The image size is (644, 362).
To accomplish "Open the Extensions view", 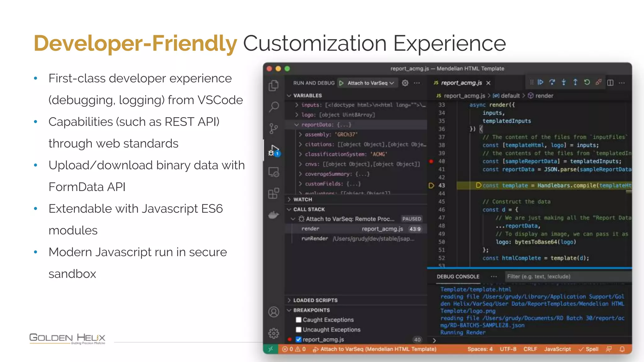I will click(274, 193).
